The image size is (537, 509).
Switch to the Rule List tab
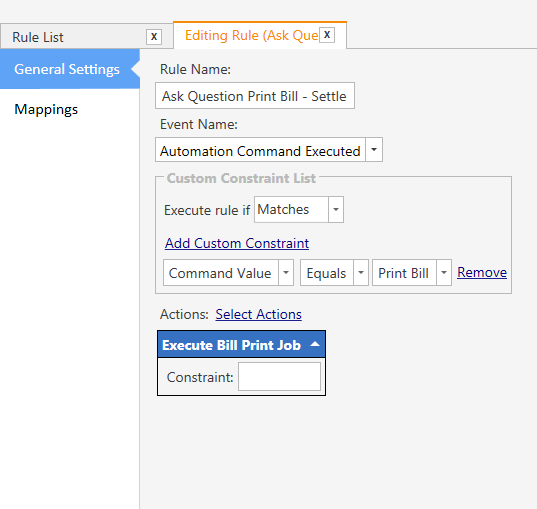[38, 37]
